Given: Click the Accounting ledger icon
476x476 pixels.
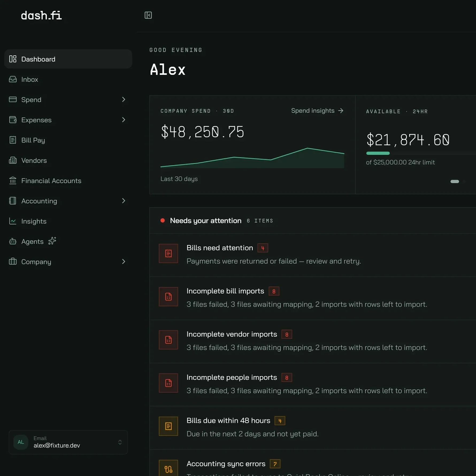Looking at the screenshot, I should 13,201.
